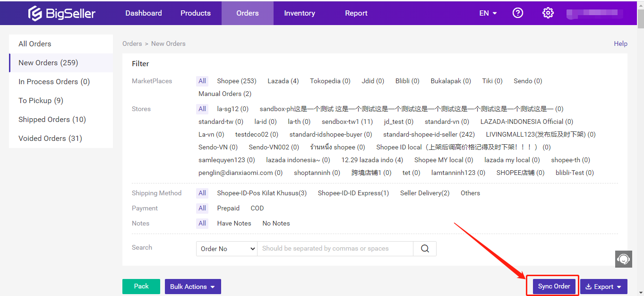The height and width of the screenshot is (296, 644).
Task: Filter by Tokopedia (0) marketplace
Action: coord(330,81)
